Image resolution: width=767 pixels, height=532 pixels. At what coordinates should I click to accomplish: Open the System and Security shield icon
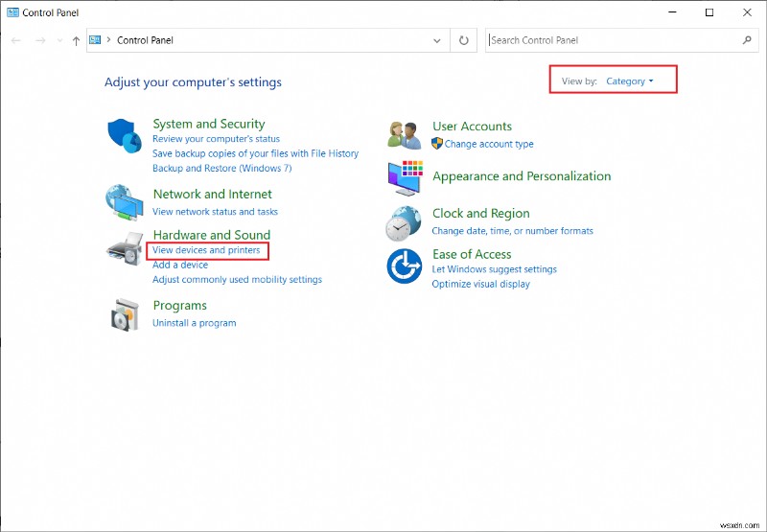(125, 136)
